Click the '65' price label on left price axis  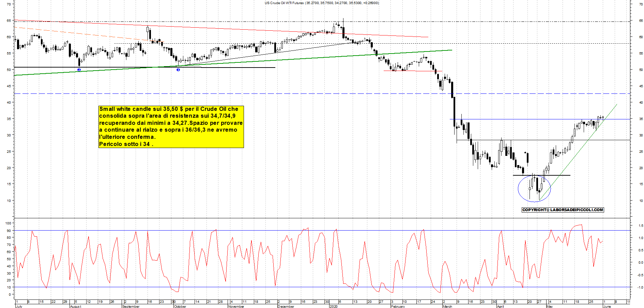[x=9, y=20]
